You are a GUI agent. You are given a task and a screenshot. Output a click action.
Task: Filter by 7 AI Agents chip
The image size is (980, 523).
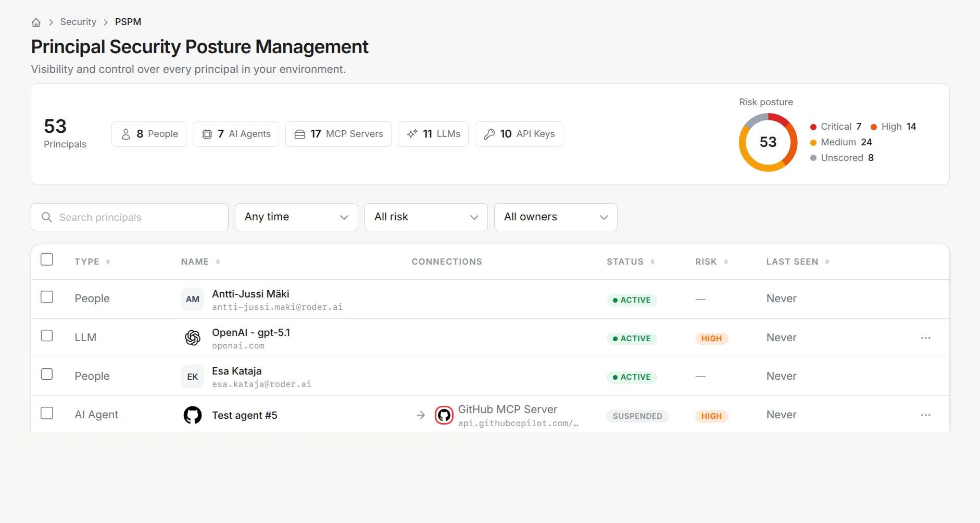pyautogui.click(x=236, y=134)
